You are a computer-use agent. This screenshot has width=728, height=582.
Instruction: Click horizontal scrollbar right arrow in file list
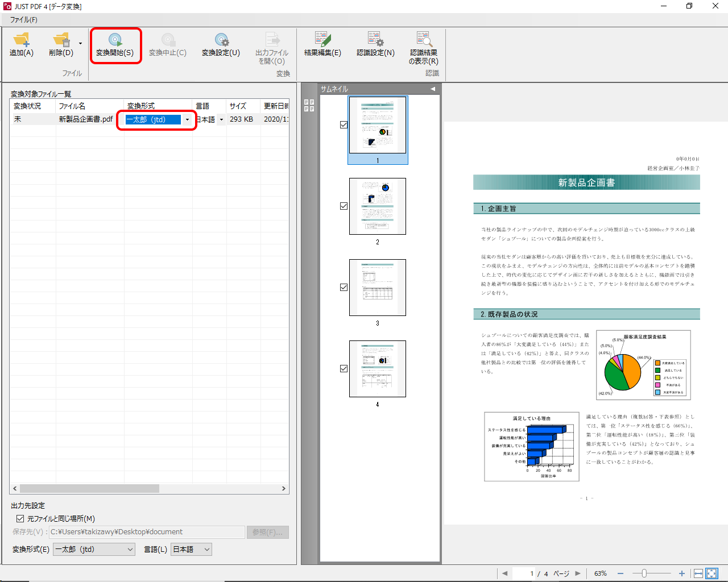pyautogui.click(x=284, y=489)
